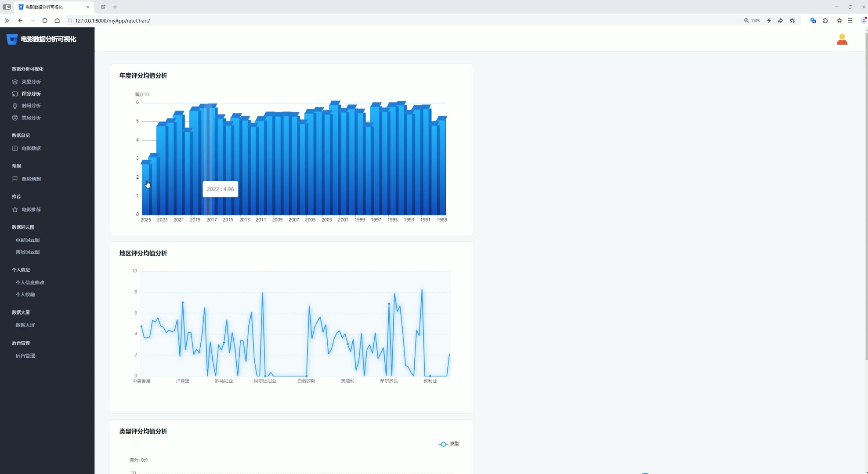Click the translate extension icon

pos(813,21)
